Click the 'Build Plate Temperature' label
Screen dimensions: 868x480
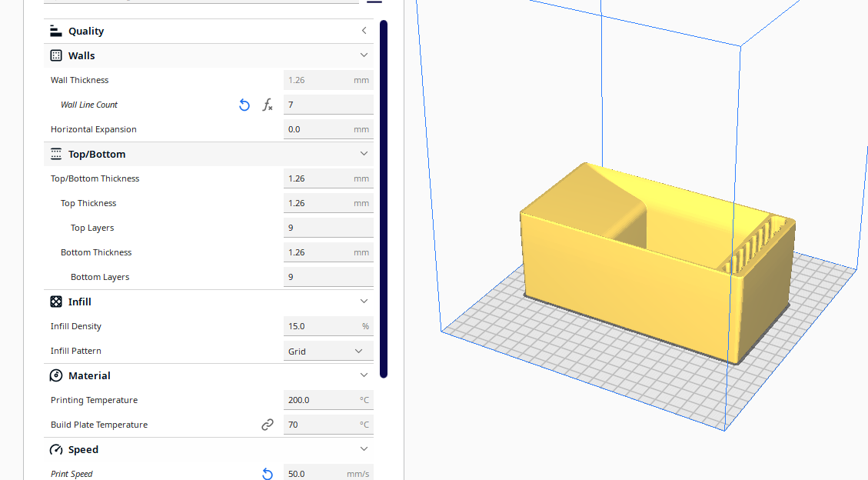pos(99,425)
